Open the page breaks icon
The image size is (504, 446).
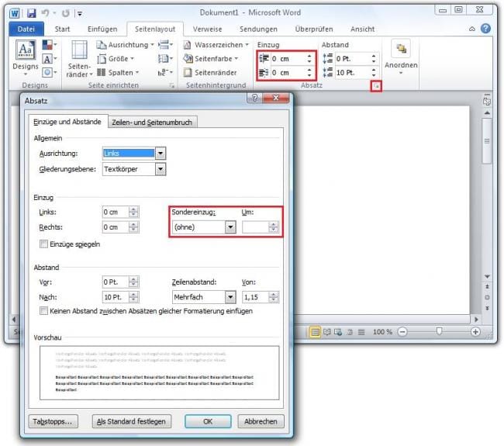(165, 44)
